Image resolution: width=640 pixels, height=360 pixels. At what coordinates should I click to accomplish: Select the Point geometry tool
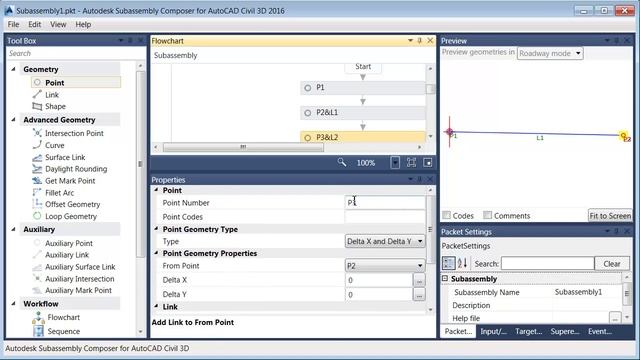coord(76,82)
